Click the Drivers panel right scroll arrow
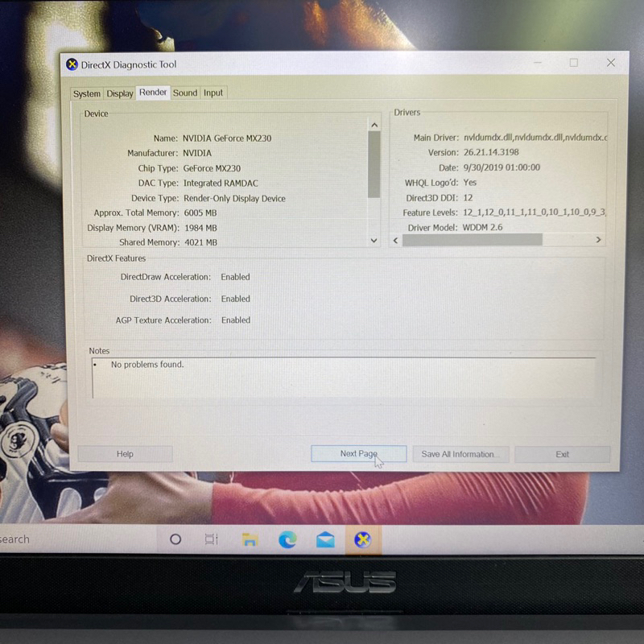644x644 pixels. [x=598, y=240]
